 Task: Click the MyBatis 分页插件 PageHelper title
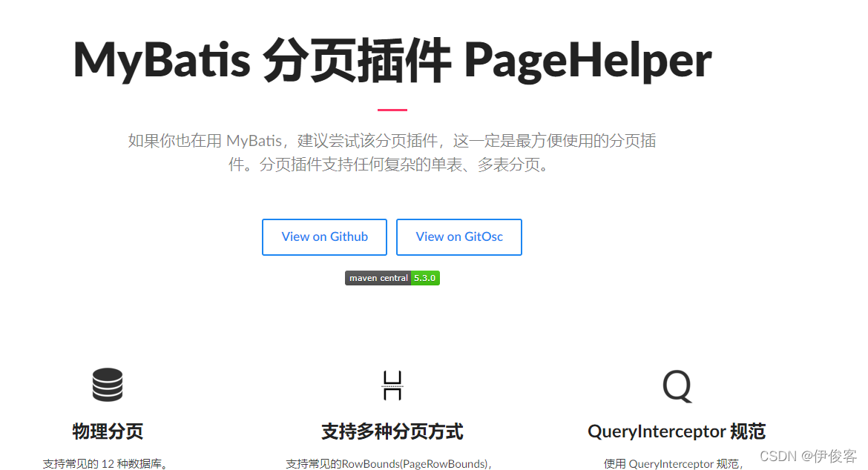coord(392,61)
